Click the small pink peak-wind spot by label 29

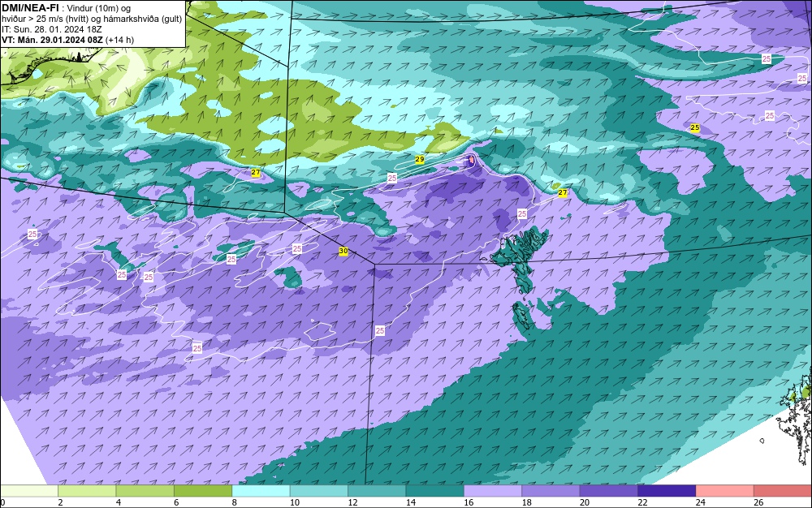coord(471,161)
